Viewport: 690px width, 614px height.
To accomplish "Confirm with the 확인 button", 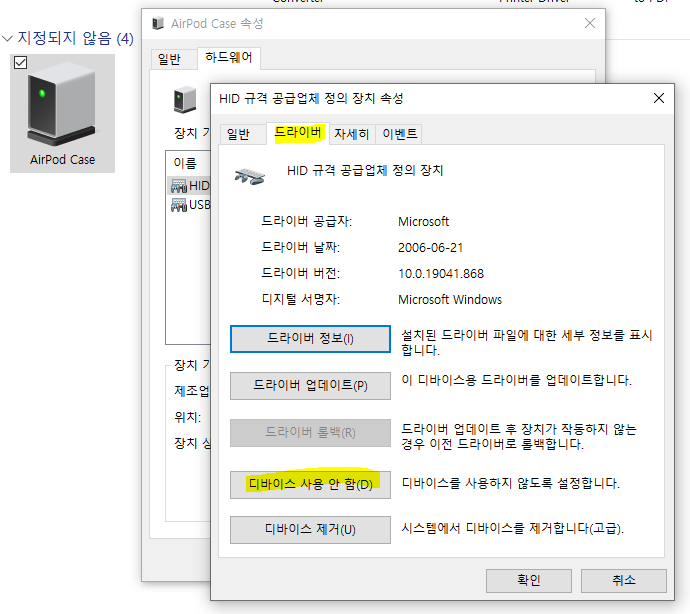I will pos(529,581).
